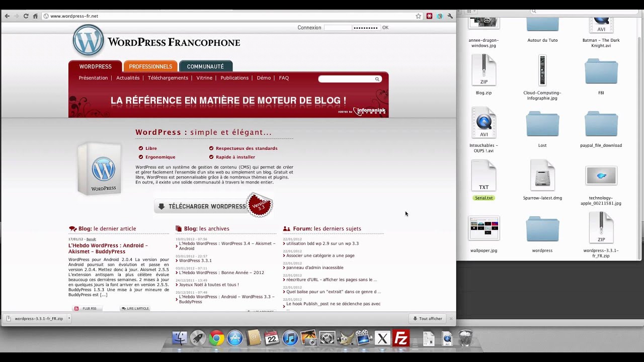Open the Démo menu item
Image resolution: width=644 pixels, height=362 pixels.
(264, 78)
